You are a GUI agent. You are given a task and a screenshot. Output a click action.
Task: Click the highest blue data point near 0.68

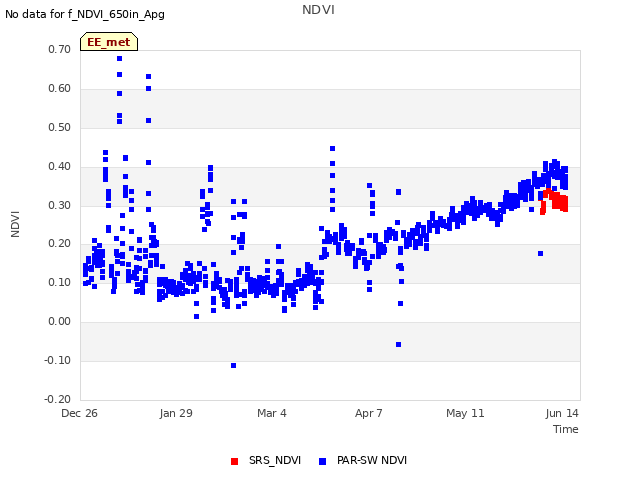tap(120, 58)
